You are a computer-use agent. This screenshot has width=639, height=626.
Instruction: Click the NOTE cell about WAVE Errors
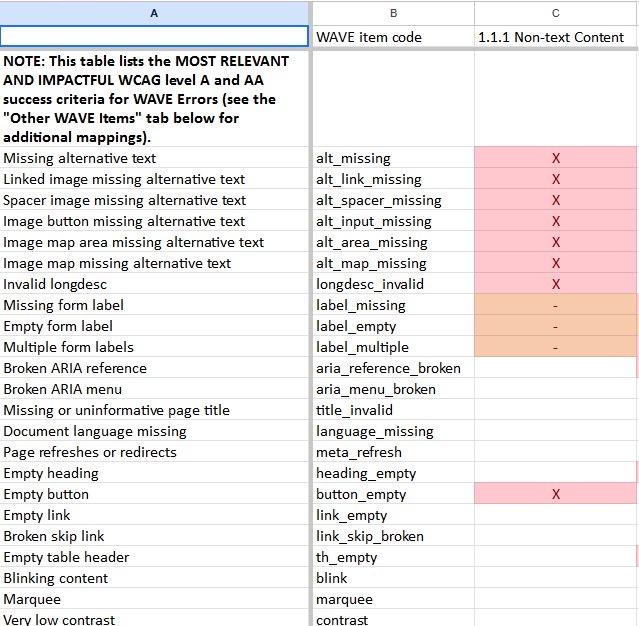[x=154, y=99]
